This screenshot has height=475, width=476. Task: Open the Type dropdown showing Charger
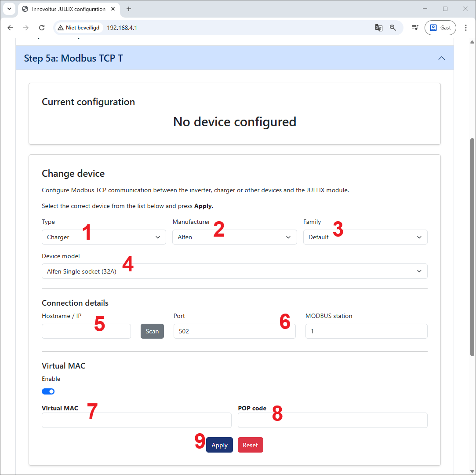pyautogui.click(x=104, y=237)
